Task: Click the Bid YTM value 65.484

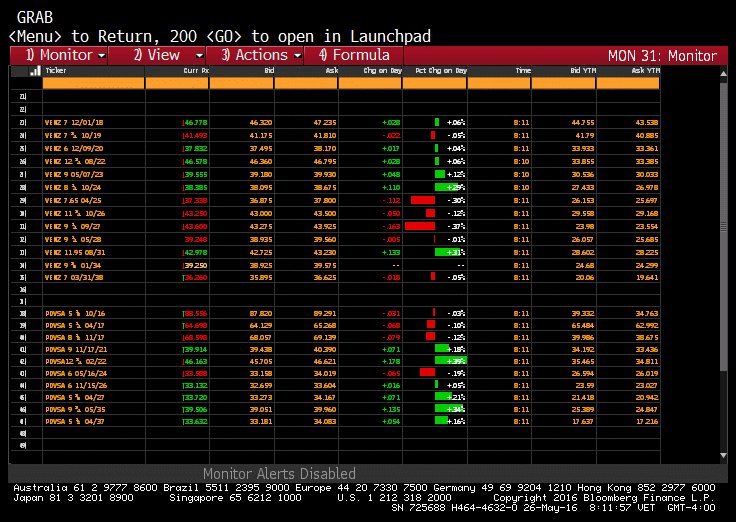Action: click(x=583, y=326)
